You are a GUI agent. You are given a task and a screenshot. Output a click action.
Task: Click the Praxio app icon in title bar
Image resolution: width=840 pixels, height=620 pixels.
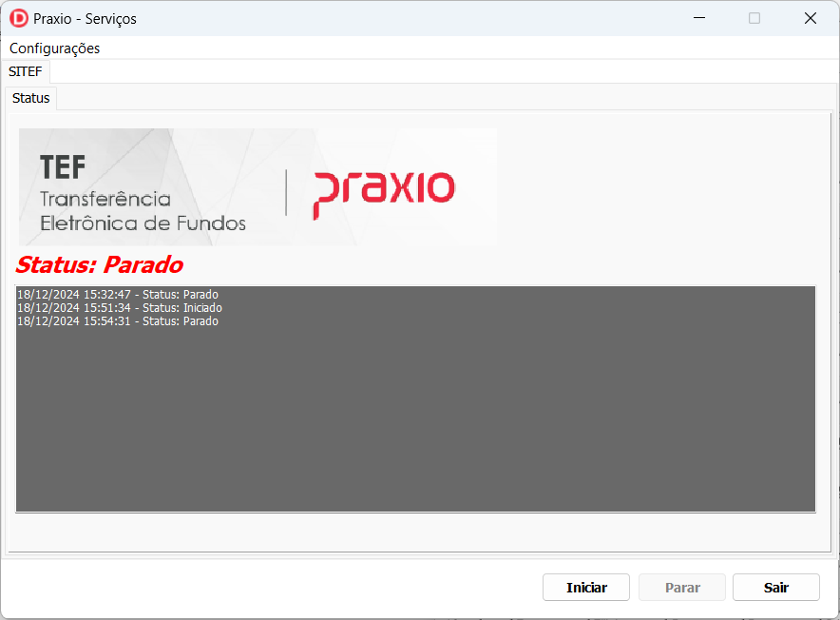(x=19, y=18)
